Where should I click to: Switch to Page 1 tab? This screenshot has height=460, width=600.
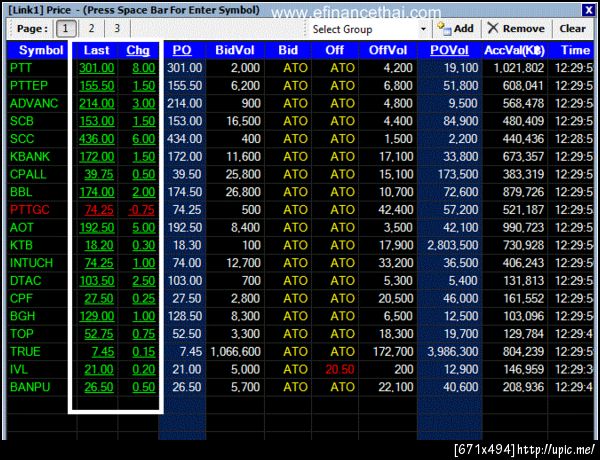pyautogui.click(x=65, y=29)
